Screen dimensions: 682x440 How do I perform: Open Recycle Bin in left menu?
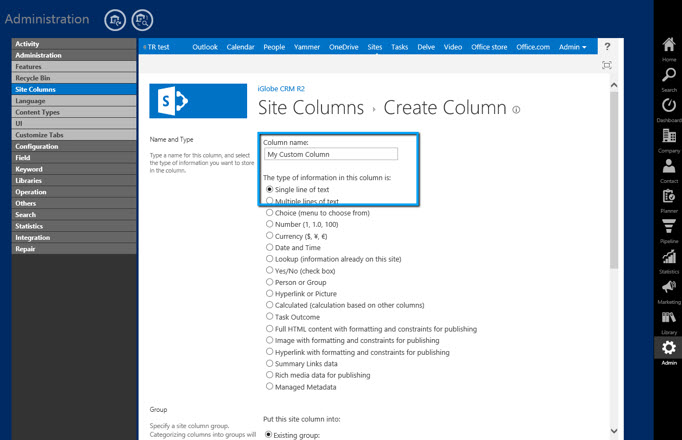tap(74, 78)
